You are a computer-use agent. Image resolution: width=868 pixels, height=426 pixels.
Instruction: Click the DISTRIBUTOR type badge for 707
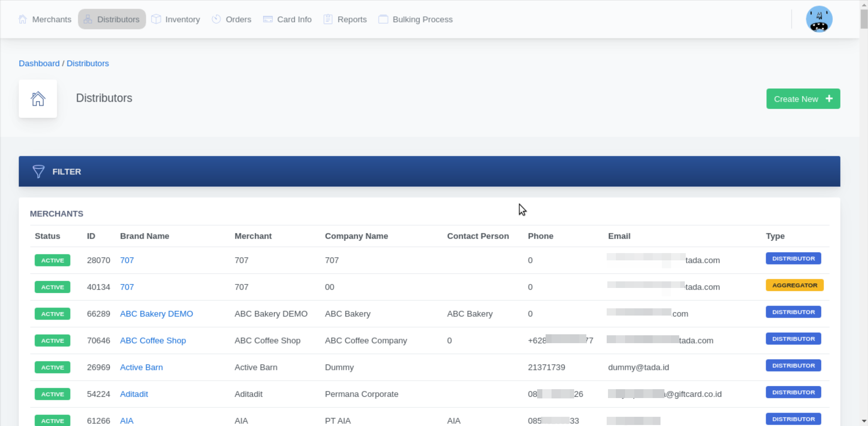pos(793,258)
